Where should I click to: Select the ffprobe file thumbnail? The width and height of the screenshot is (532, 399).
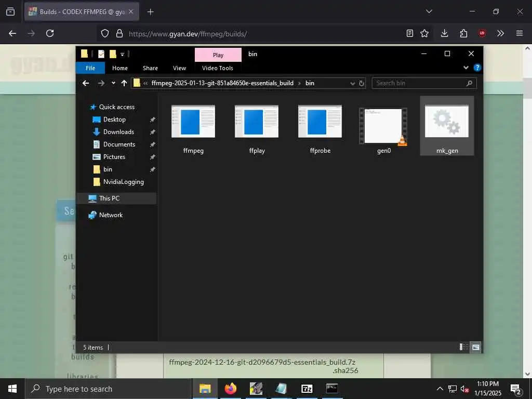coord(320,122)
